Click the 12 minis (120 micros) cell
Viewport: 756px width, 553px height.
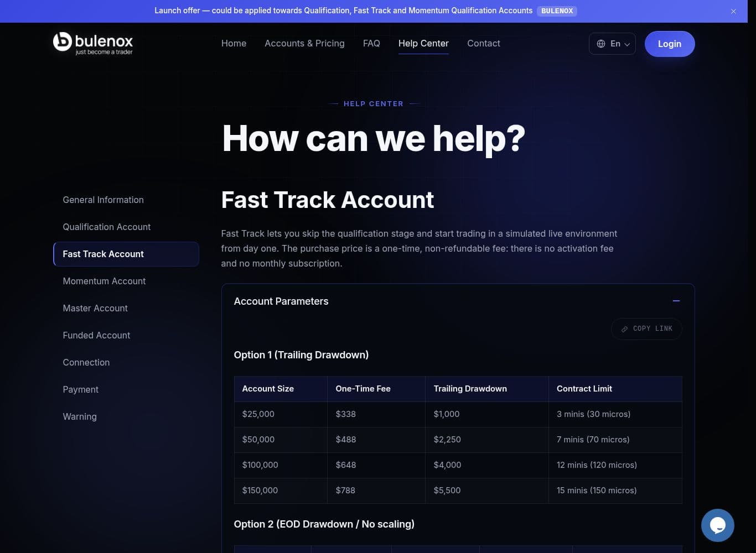[615, 465]
